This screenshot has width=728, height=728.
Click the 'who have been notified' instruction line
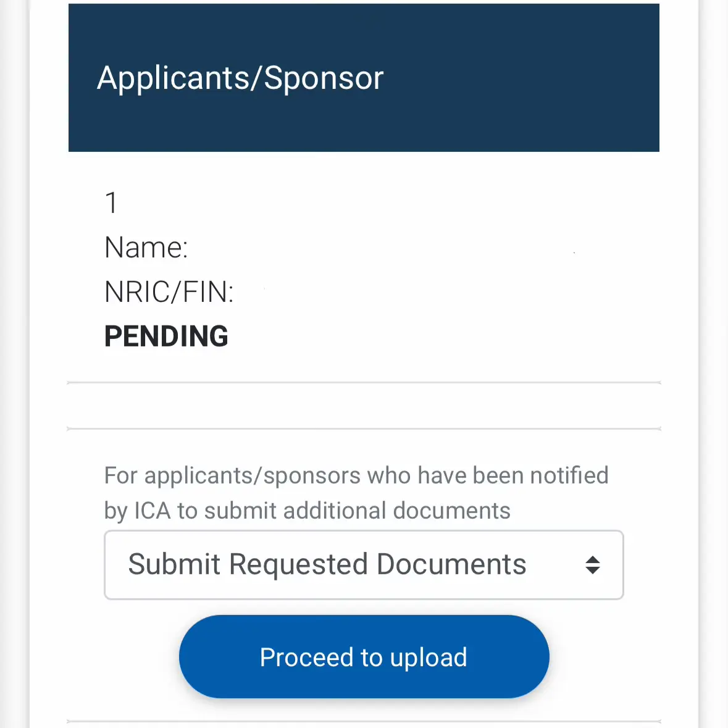click(356, 475)
